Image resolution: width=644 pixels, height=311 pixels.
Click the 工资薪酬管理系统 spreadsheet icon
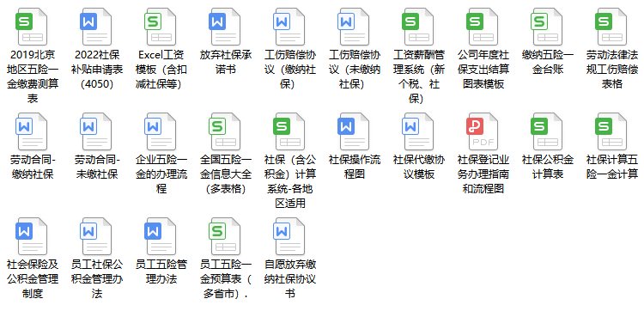(x=418, y=27)
